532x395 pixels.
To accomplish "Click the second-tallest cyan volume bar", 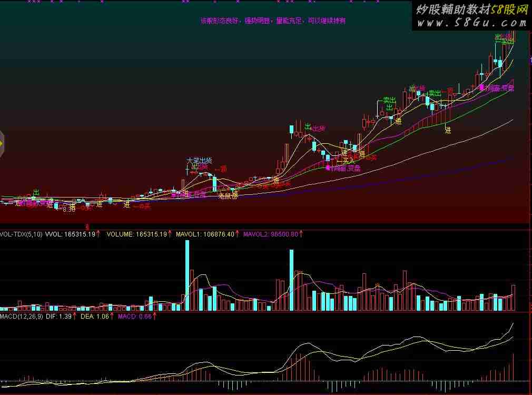I will (x=291, y=280).
